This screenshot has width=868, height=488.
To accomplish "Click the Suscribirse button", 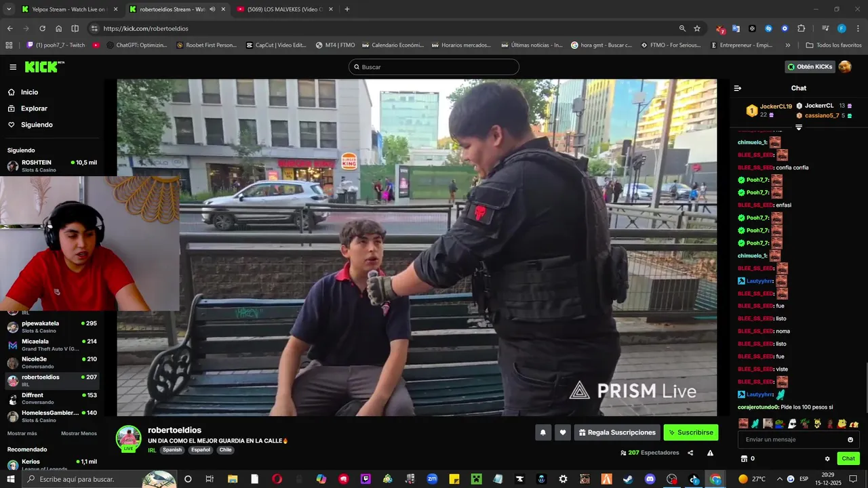I will pos(690,432).
